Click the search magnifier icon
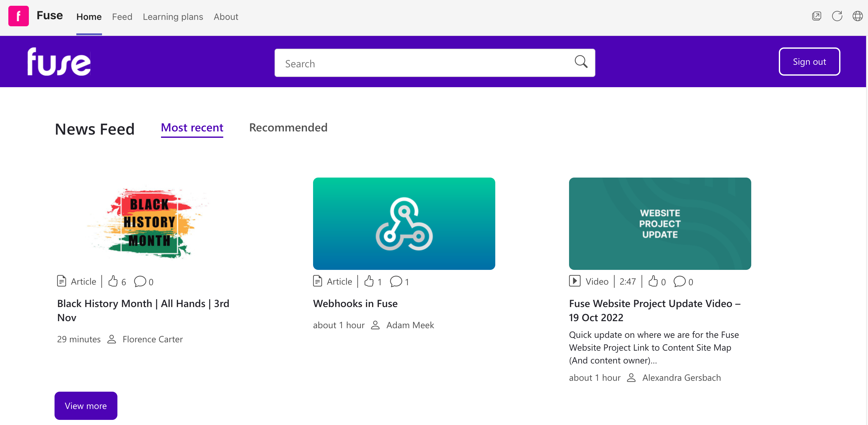 pyautogui.click(x=581, y=62)
